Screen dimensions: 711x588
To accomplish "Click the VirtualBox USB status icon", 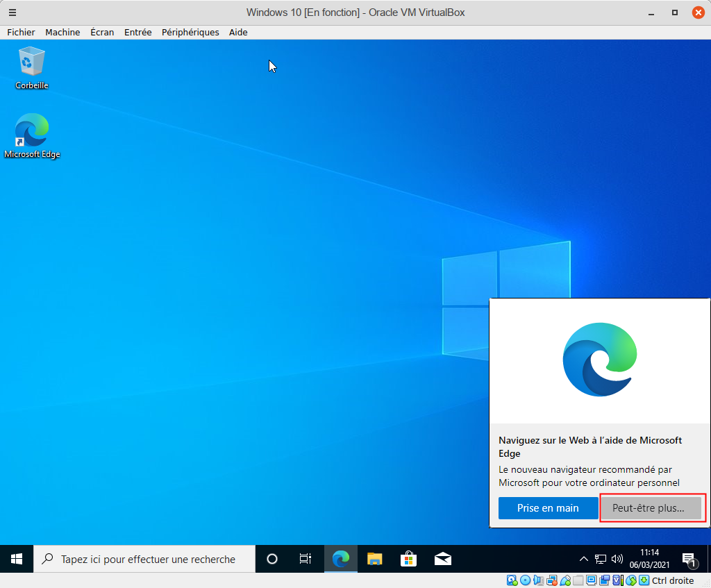I will tap(565, 580).
